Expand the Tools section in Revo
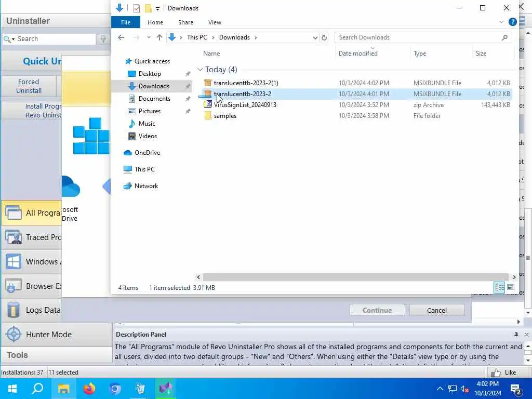Image resolution: width=532 pixels, height=399 pixels. pos(56,355)
